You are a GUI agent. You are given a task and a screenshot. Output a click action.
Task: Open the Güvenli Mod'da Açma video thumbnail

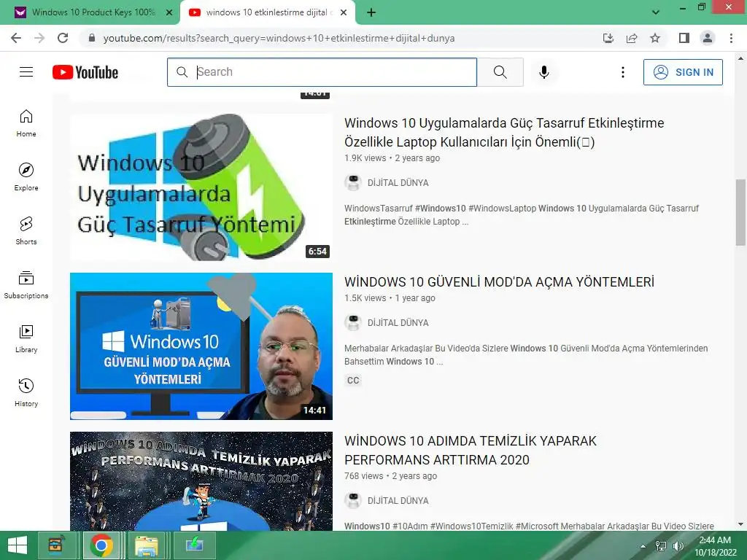(201, 346)
